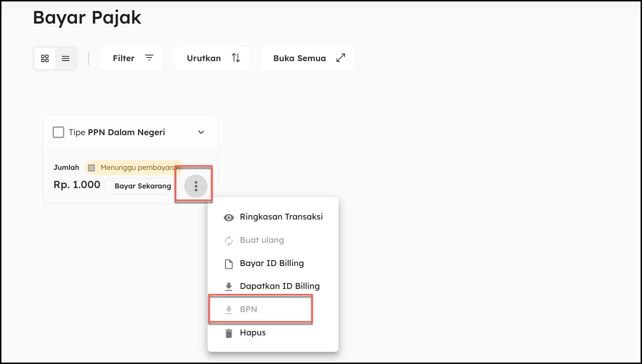Click the refresh icon beside Buat ulang
This screenshot has width=642, height=364.
pos(229,241)
